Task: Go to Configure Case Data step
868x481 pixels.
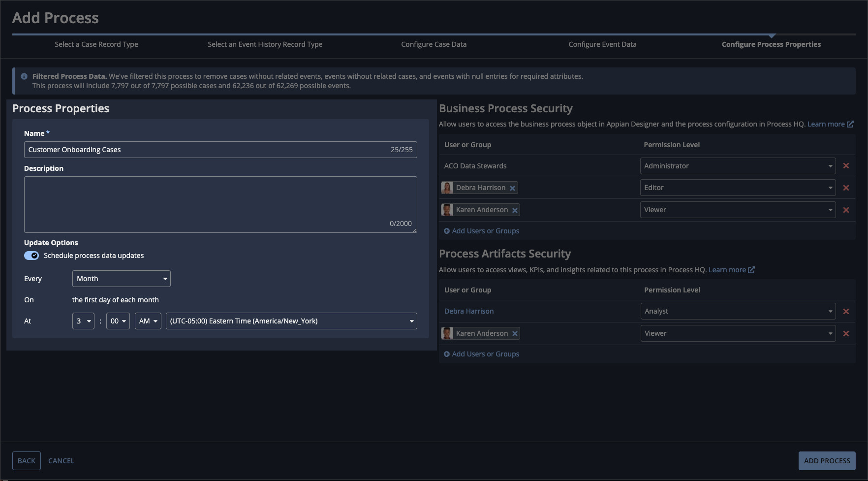Action: [x=434, y=44]
